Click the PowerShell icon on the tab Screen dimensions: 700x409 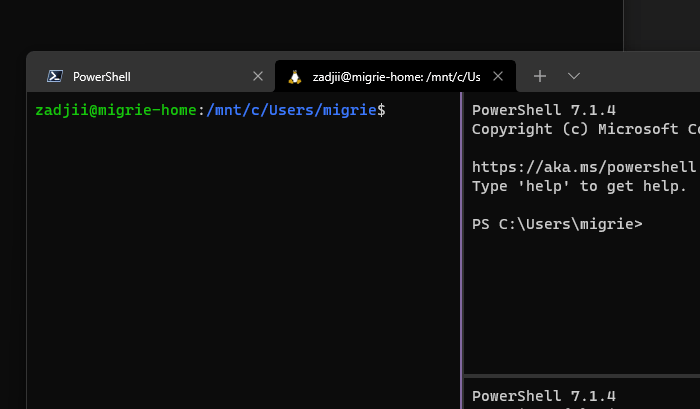click(55, 76)
